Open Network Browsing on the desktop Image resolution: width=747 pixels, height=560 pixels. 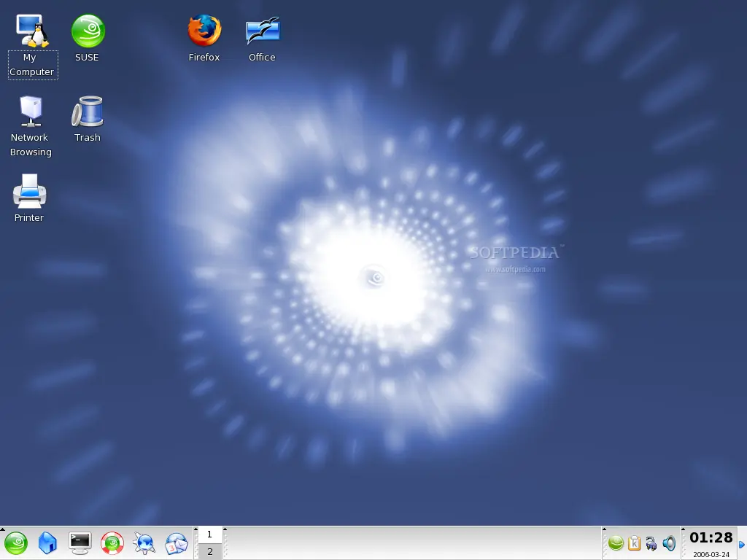click(x=31, y=112)
